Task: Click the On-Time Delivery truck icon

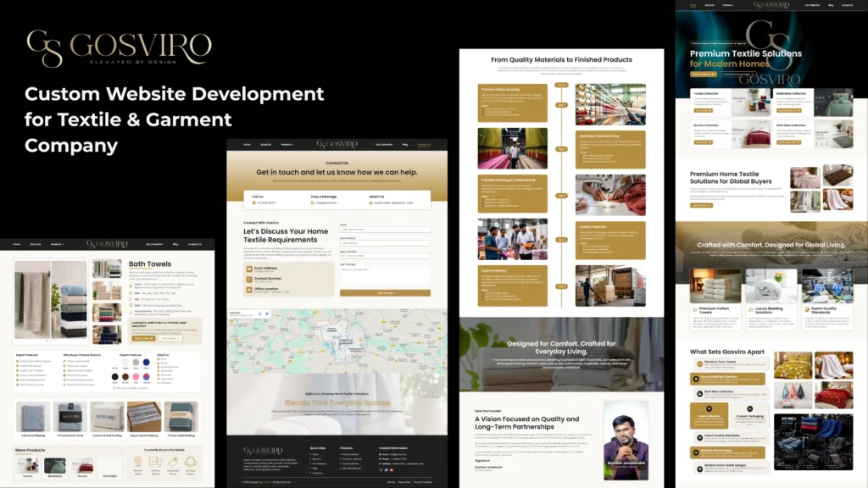Action: pos(156,462)
